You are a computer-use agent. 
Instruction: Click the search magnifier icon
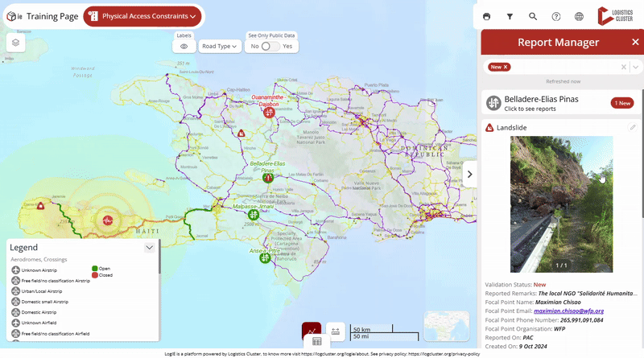pyautogui.click(x=533, y=16)
